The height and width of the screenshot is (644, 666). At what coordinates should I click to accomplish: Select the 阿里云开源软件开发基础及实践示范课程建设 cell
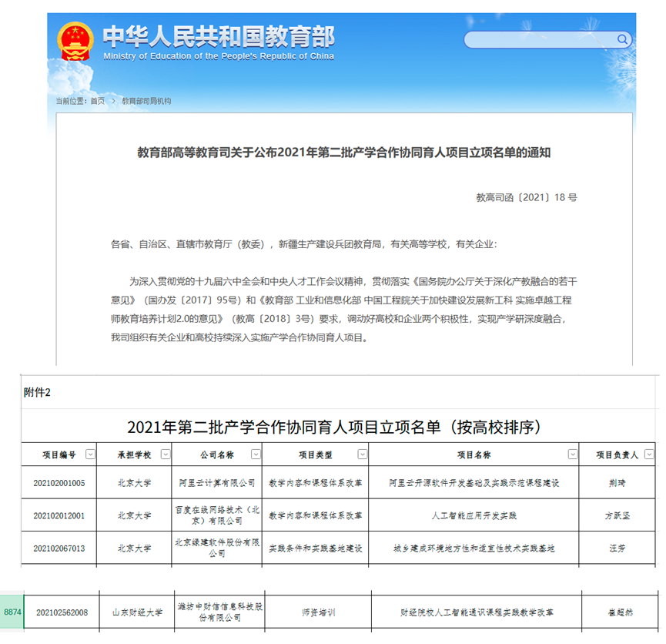[474, 483]
